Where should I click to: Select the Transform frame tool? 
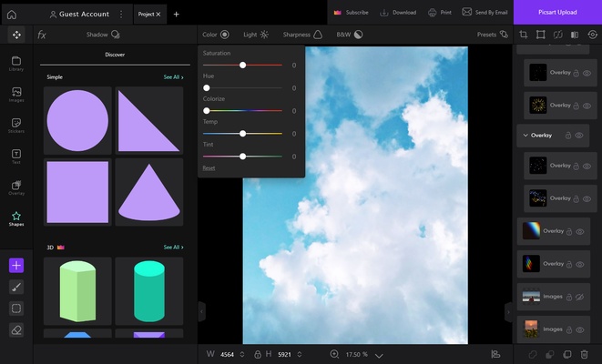pos(541,35)
